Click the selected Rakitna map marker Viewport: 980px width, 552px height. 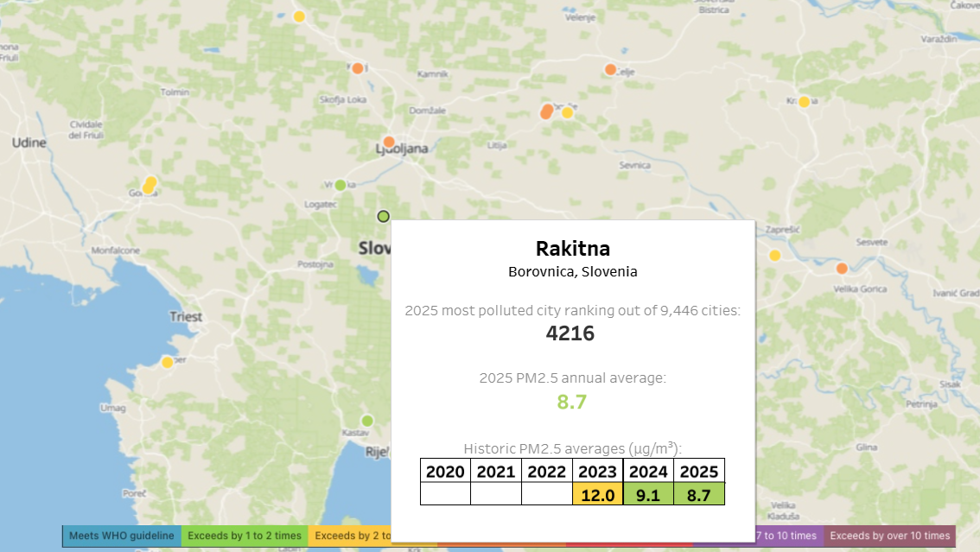384,216
